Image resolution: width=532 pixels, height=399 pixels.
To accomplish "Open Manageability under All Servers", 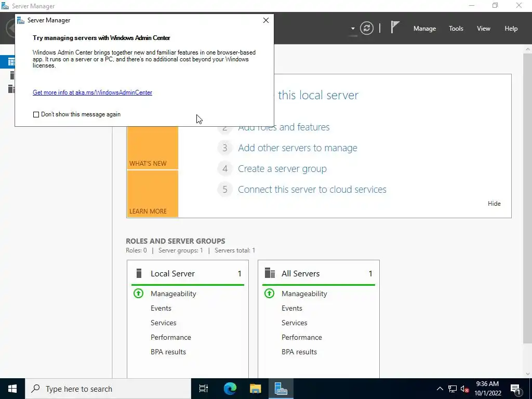I will [x=304, y=294].
